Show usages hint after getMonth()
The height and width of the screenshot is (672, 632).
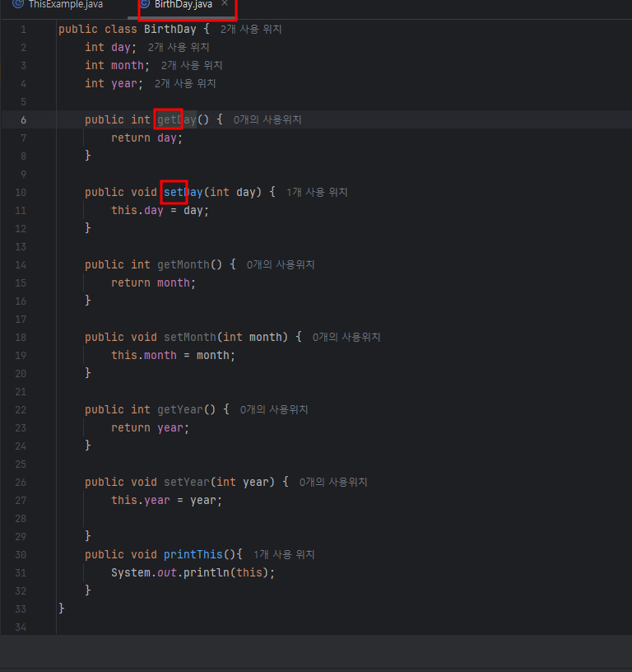point(281,264)
